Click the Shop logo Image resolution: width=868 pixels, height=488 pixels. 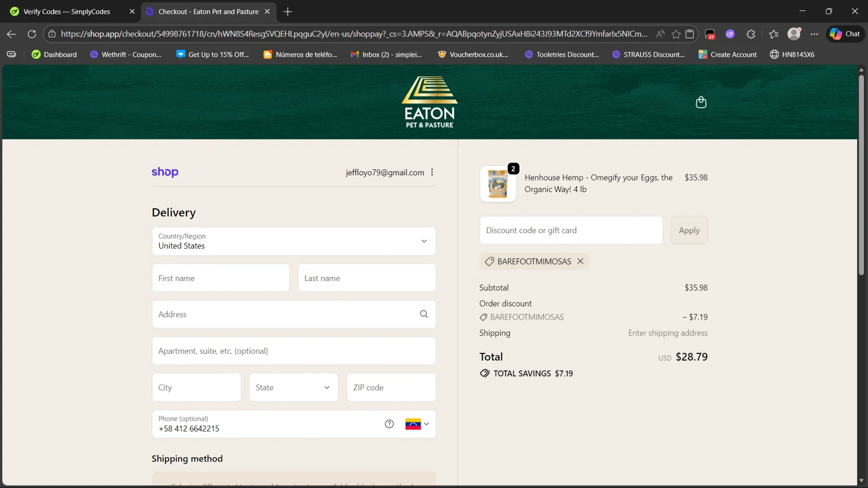pyautogui.click(x=165, y=172)
